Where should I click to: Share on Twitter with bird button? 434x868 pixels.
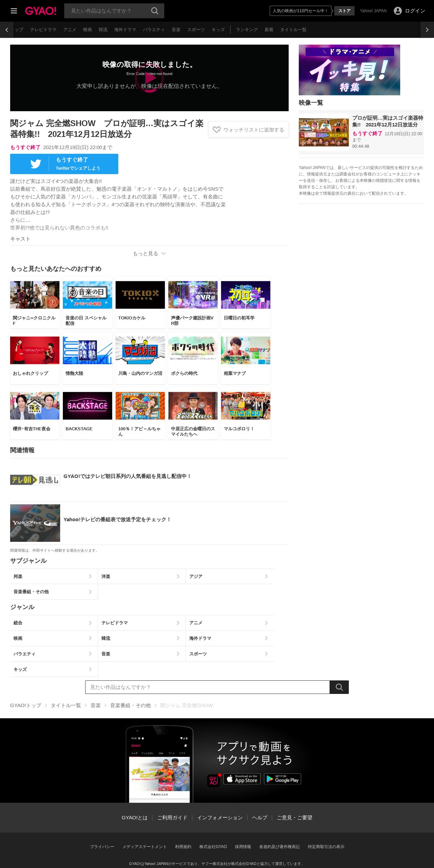[64, 164]
